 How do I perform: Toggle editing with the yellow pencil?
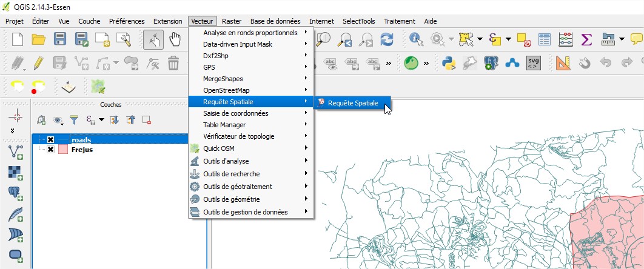pos(39,63)
